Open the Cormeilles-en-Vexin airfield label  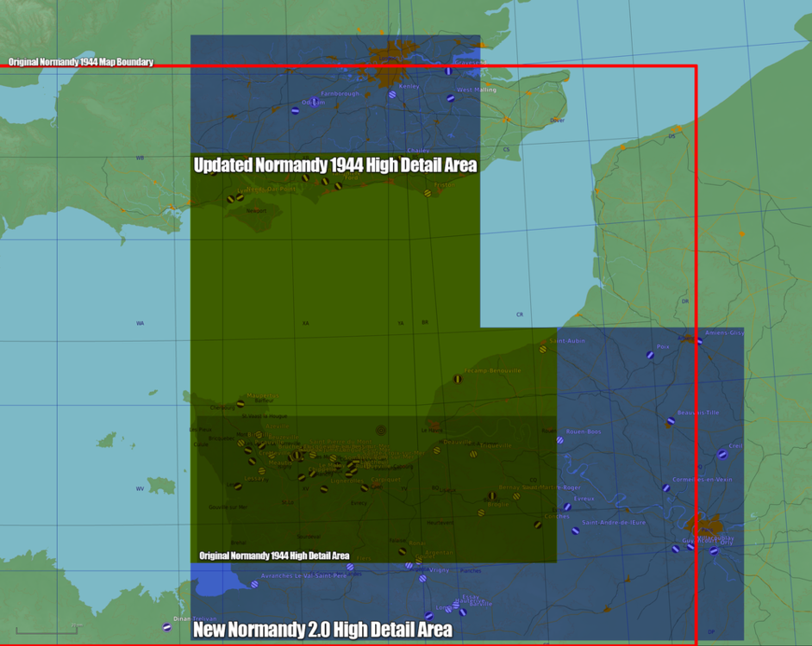click(703, 480)
